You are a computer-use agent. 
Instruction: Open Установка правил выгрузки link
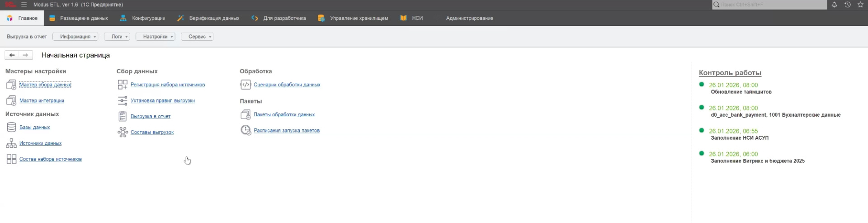[163, 100]
